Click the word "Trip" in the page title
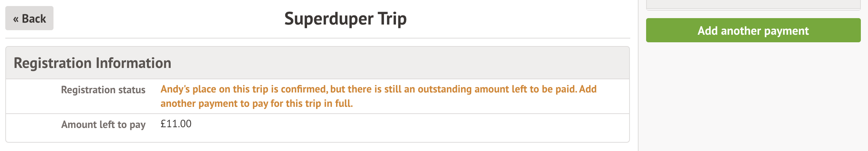The width and height of the screenshot is (868, 151). [x=392, y=18]
